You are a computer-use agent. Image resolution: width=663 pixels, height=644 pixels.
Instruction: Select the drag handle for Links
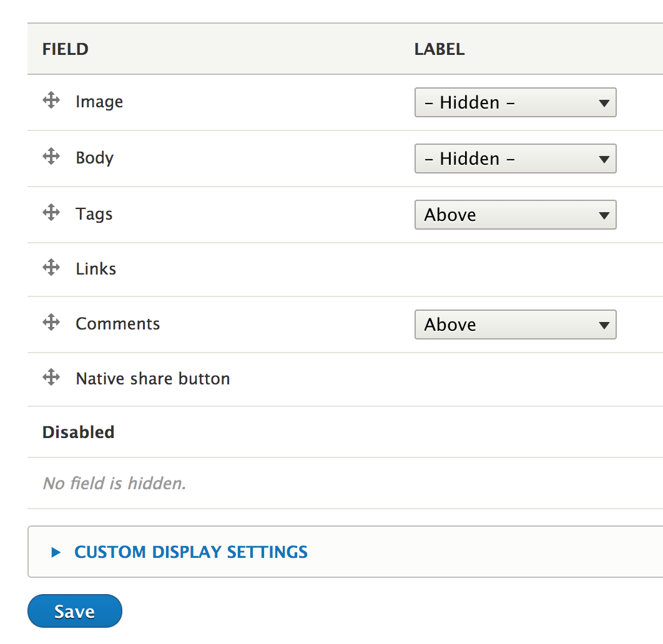(x=51, y=267)
